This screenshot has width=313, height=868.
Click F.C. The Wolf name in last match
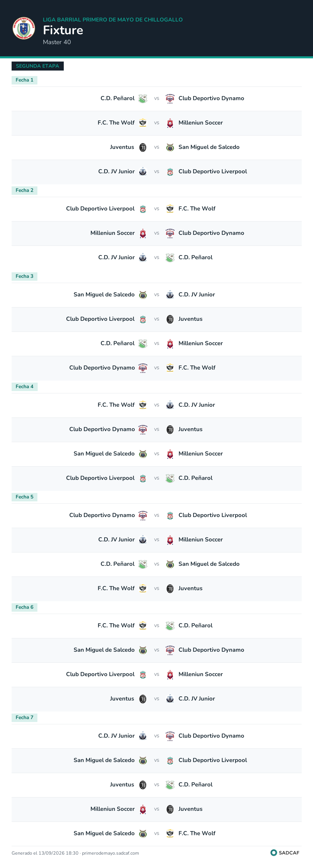click(197, 833)
